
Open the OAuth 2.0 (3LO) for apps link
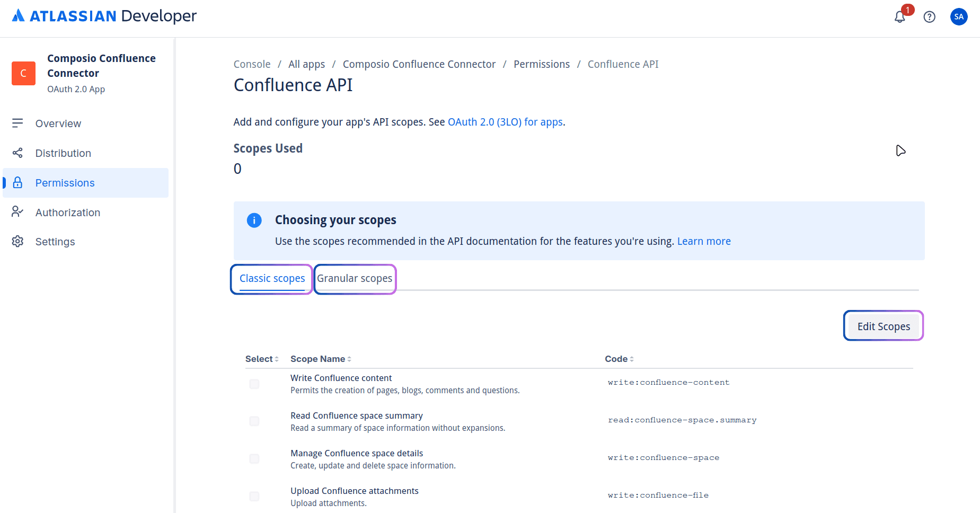tap(505, 122)
